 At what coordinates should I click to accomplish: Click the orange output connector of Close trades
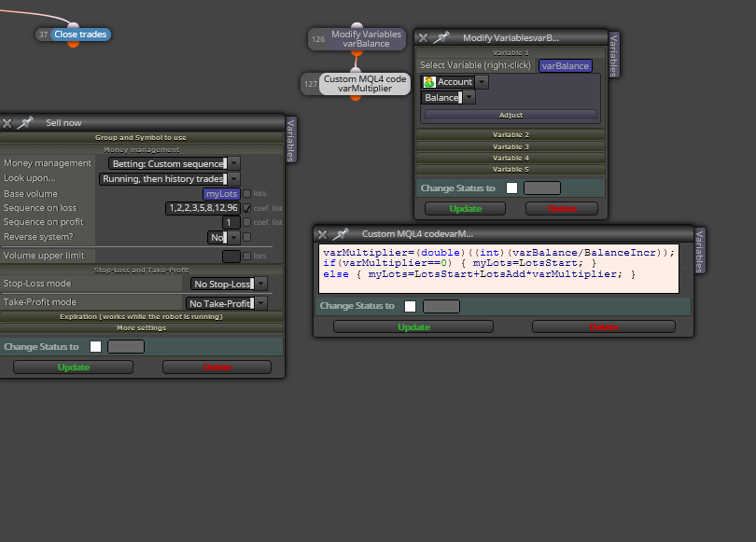[x=74, y=44]
